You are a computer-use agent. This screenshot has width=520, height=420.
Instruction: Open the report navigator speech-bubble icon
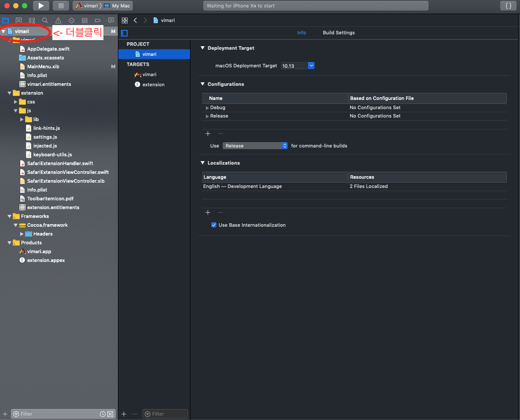pos(111,20)
